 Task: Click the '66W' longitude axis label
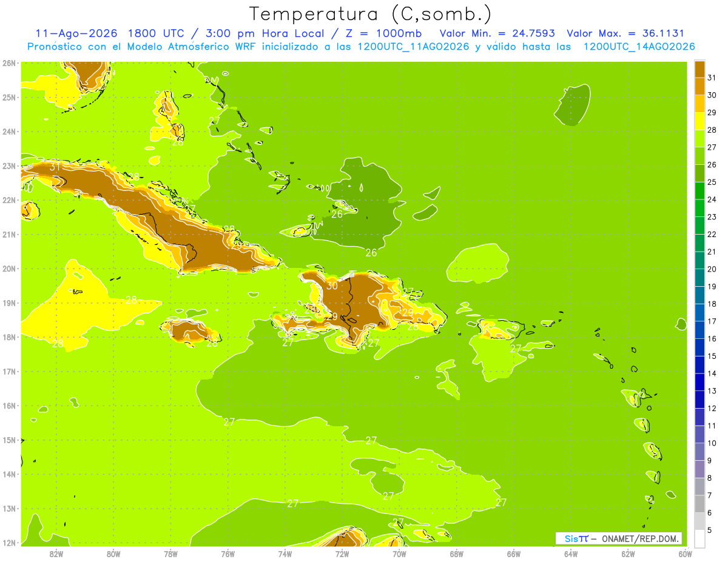coord(513,554)
